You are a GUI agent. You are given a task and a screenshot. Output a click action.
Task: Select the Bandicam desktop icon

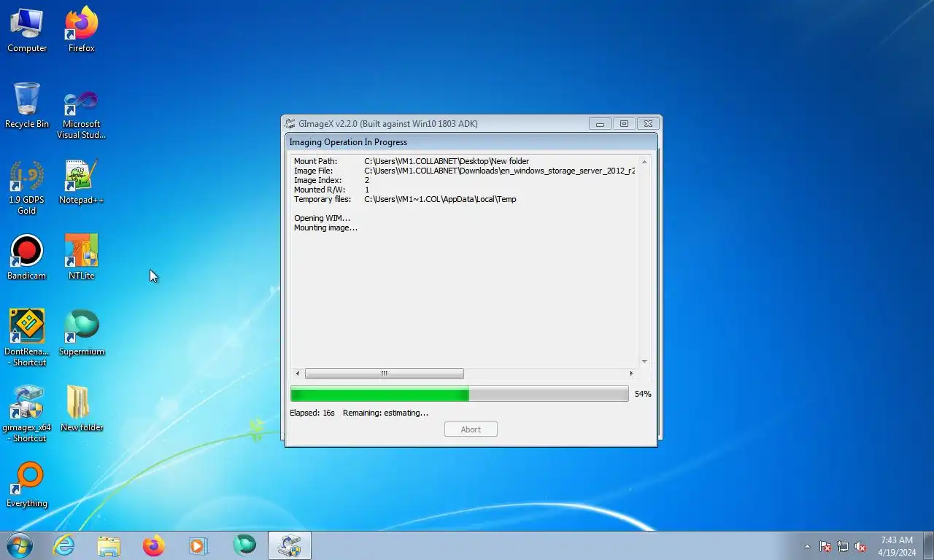(27, 257)
